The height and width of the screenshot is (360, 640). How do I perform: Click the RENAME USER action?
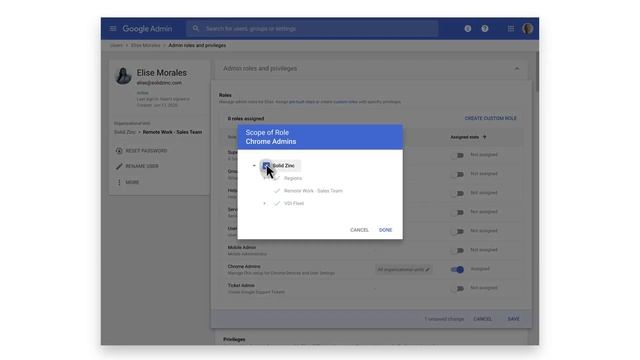[142, 166]
